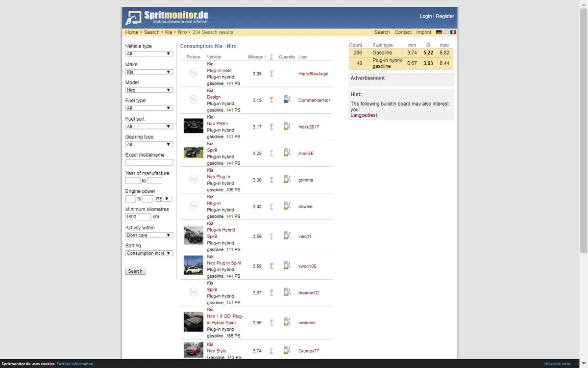The width and height of the screenshot is (588, 368).
Task: Click fuel pump icon for CommanderNo1
Action: pyautogui.click(x=287, y=100)
